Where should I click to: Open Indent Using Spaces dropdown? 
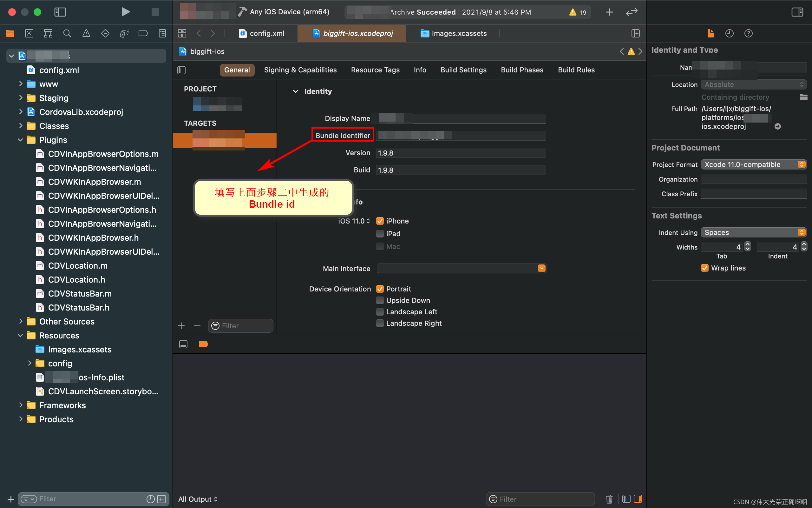coord(754,232)
